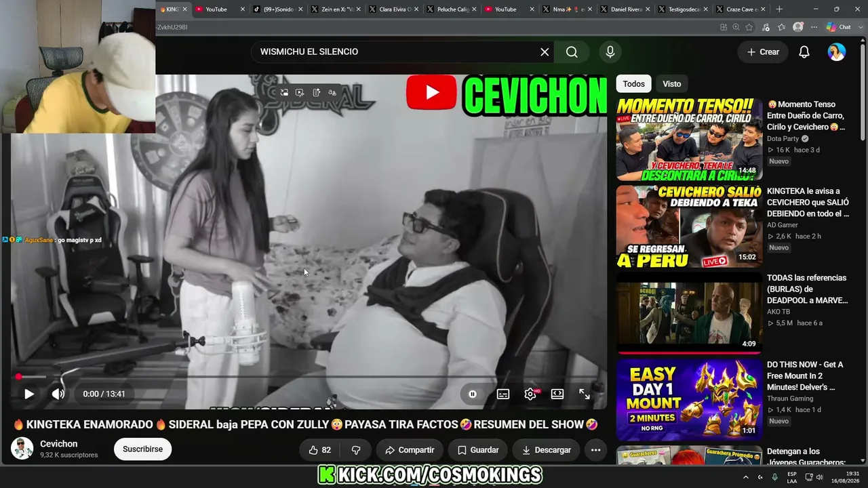This screenshot has width=868, height=488.
Task: Like the video with 82 likes
Action: 319,450
